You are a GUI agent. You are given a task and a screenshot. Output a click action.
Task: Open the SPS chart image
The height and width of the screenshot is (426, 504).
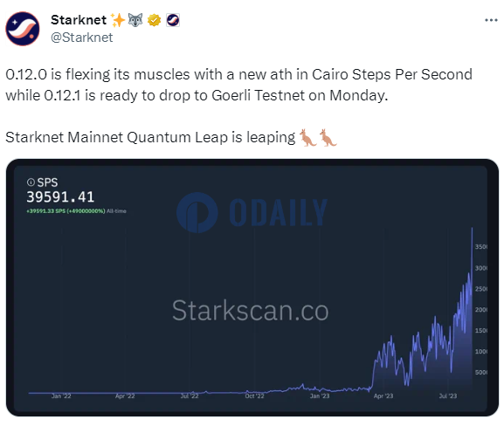252,287
